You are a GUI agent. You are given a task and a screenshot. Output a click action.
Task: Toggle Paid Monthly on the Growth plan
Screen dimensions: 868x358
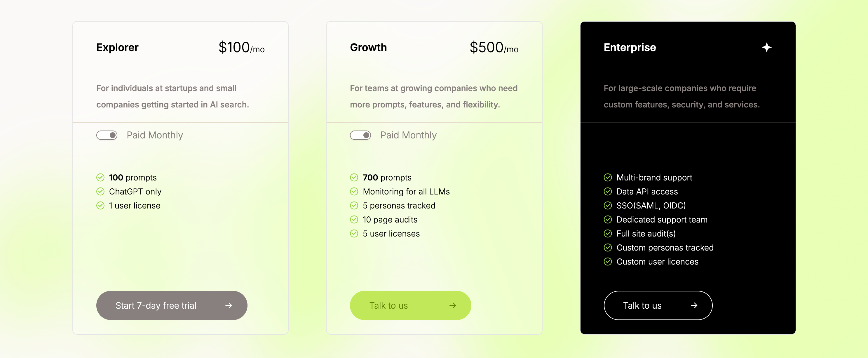click(360, 135)
